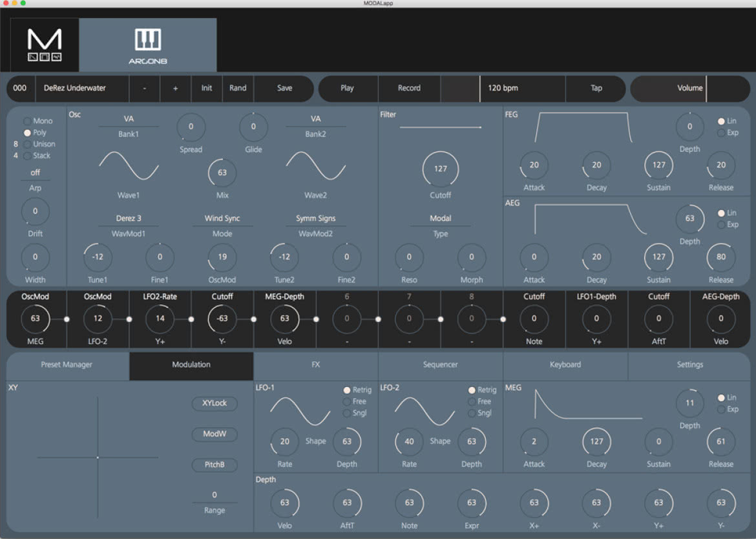
Task: Click the Cutoff knob showing 127
Action: [441, 169]
